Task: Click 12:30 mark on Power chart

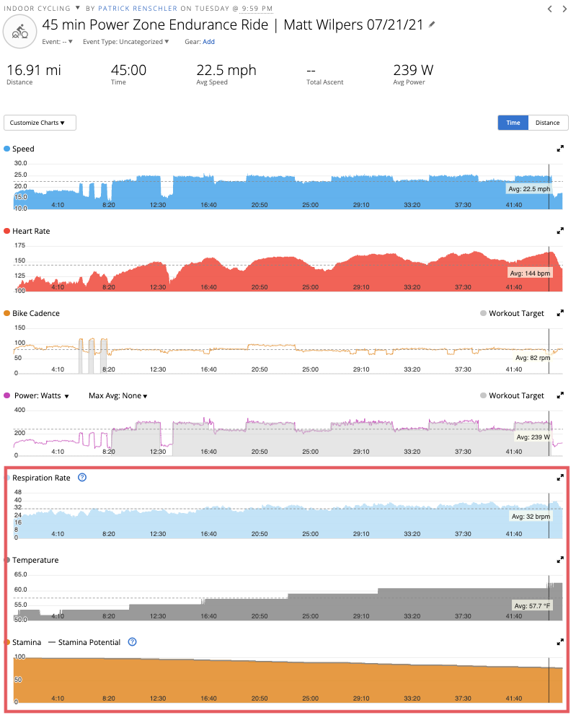Action: pos(158,451)
